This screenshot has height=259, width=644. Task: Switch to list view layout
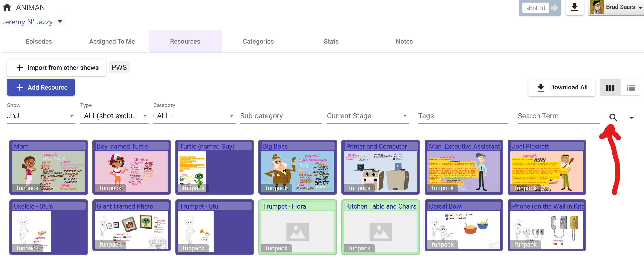[630, 88]
